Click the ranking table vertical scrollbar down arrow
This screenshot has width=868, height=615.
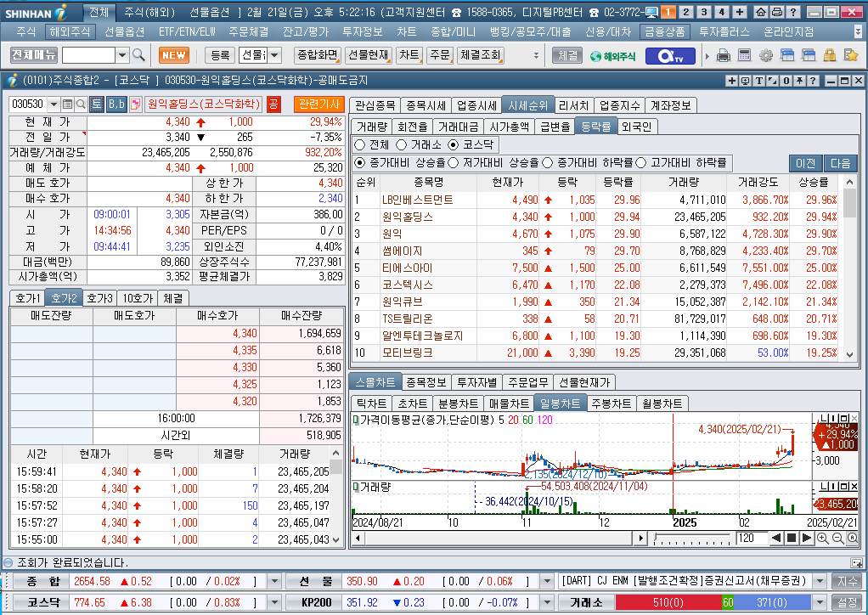click(849, 355)
